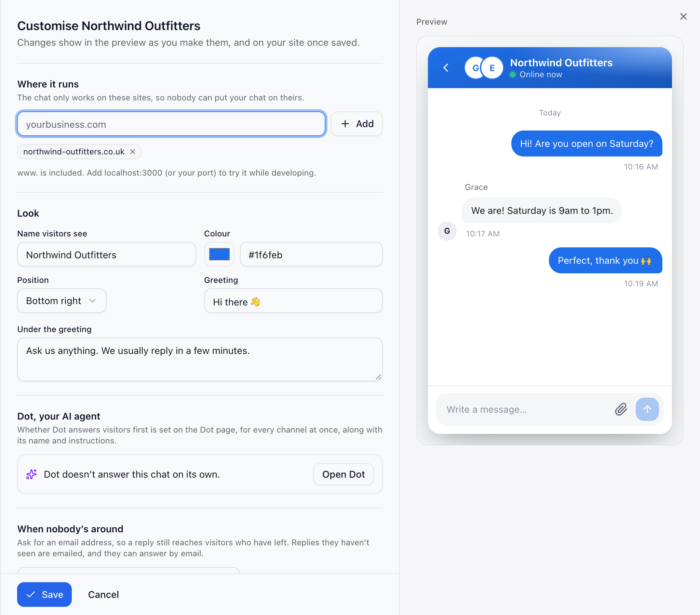Focus the yourbusiness.com domain field
The width and height of the screenshot is (700, 615).
pos(171,124)
